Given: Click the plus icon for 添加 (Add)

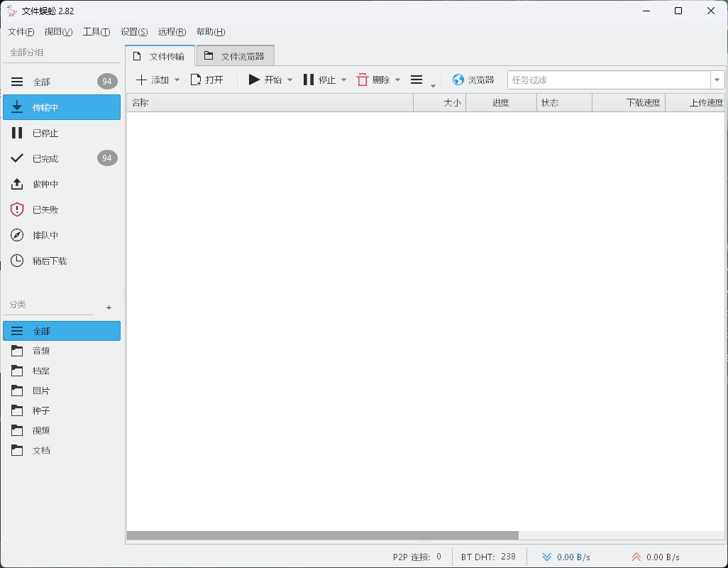Looking at the screenshot, I should [x=142, y=80].
